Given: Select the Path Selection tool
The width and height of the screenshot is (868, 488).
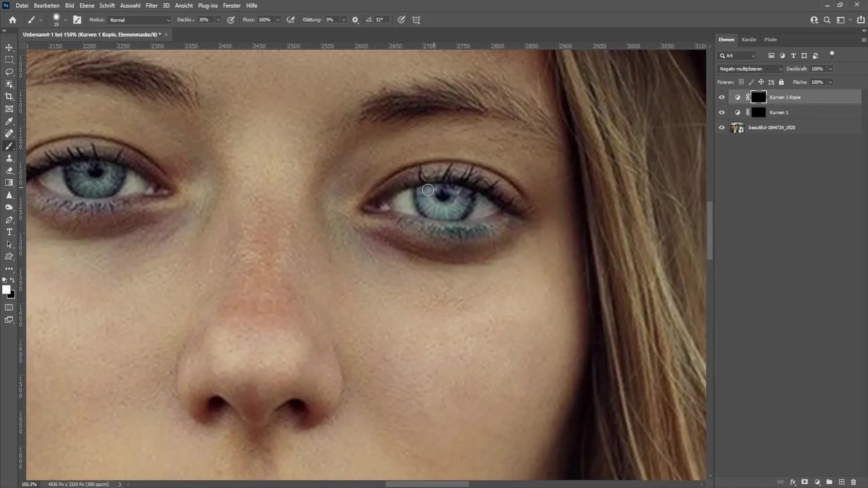Looking at the screenshot, I should pyautogui.click(x=9, y=244).
